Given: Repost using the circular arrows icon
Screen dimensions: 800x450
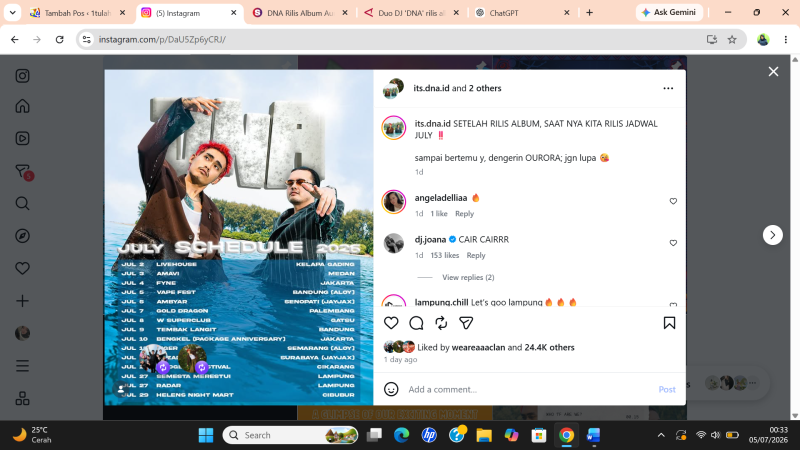Looking at the screenshot, I should tap(441, 323).
